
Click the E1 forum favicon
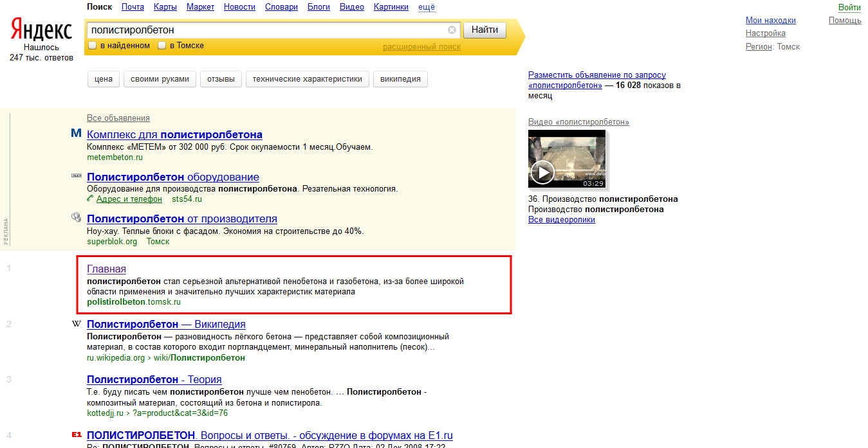(77, 435)
